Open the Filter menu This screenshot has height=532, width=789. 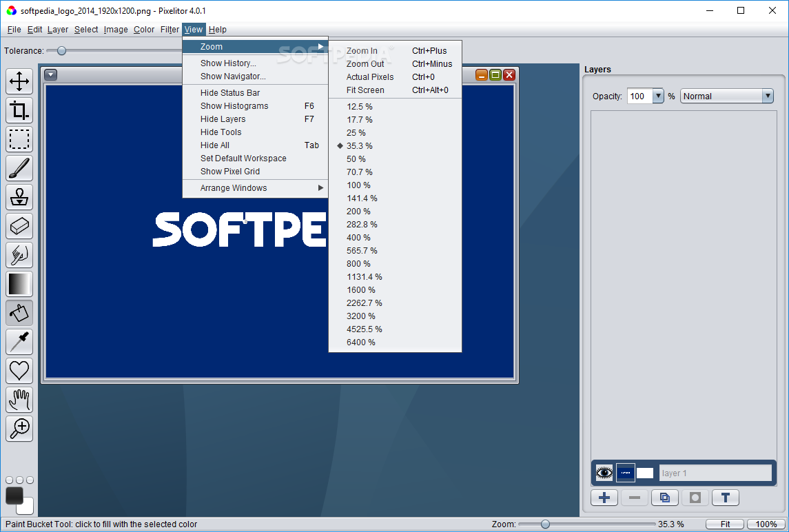coord(170,30)
